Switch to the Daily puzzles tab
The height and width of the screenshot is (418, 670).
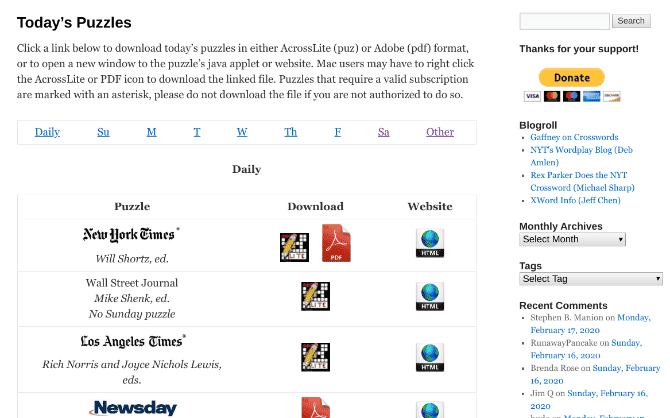[47, 132]
